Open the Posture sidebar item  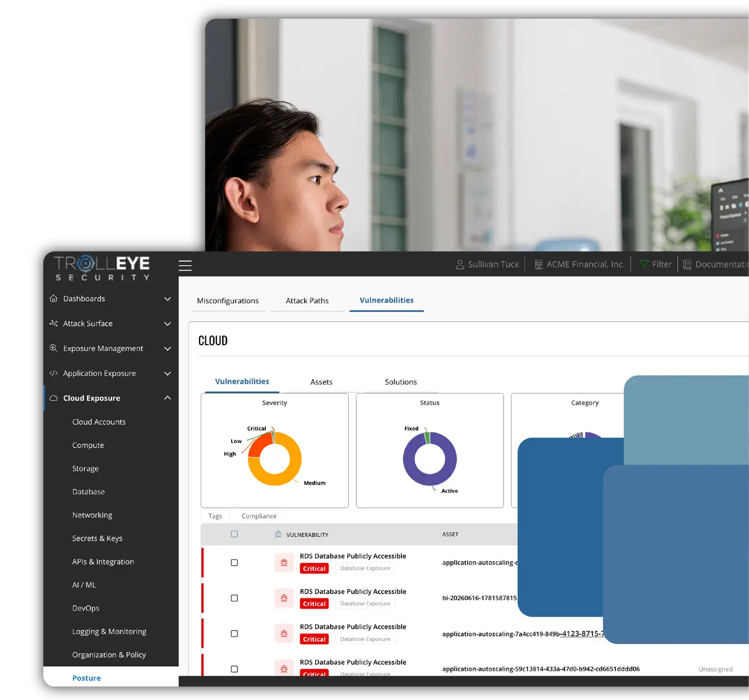point(86,678)
